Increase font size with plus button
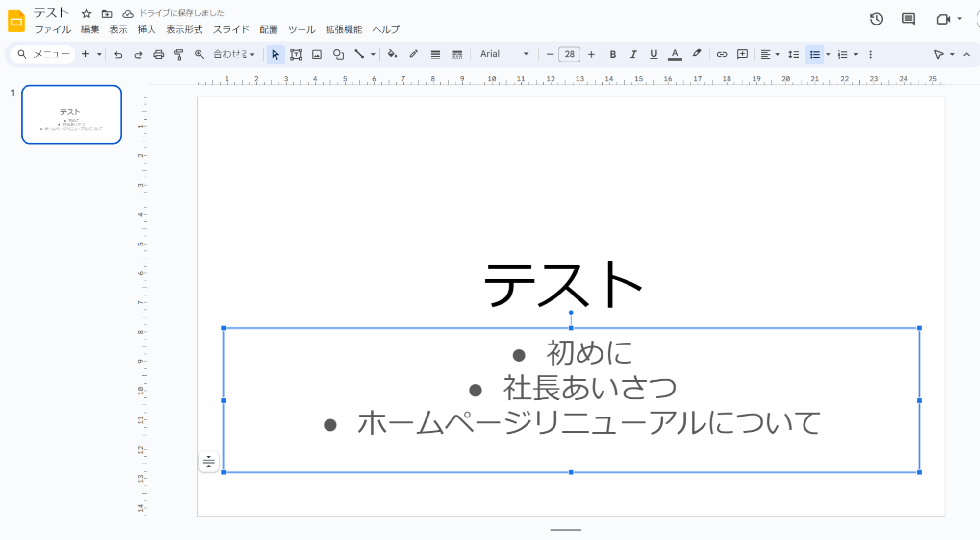980x540 pixels. [x=591, y=54]
